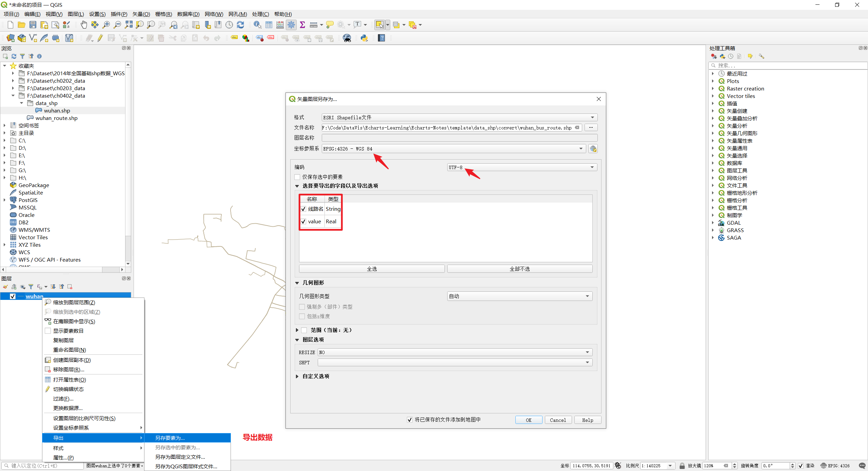Click the Select CRS globe button in dialog
The image size is (868, 471).
(593, 149)
